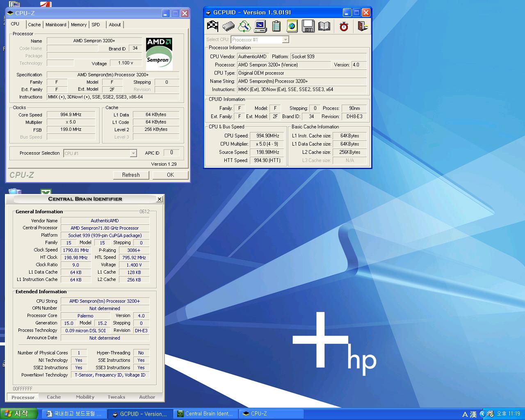
Task: Click the Platform value 'Socket 939' in GCPUID
Action: [329, 57]
